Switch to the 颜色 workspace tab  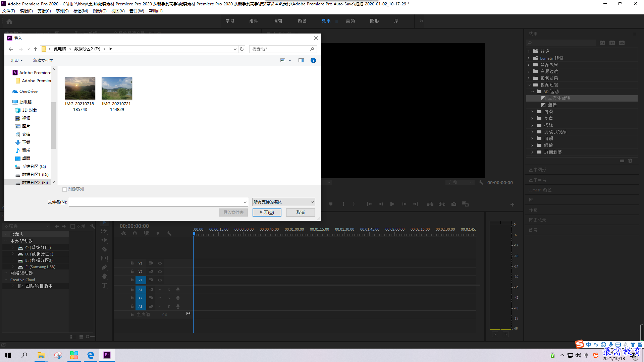tap(302, 21)
